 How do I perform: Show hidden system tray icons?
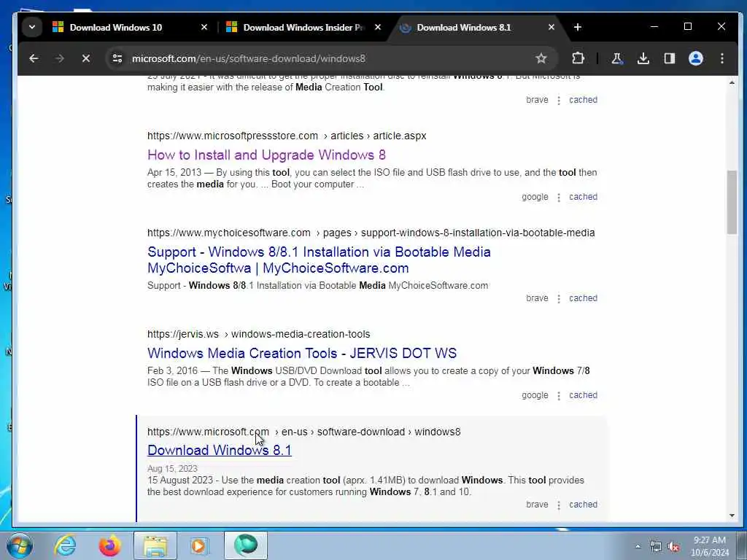[638, 547]
